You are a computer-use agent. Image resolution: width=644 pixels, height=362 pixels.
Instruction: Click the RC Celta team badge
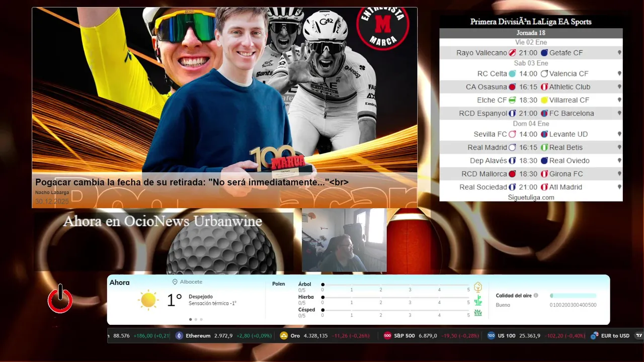tap(513, 73)
